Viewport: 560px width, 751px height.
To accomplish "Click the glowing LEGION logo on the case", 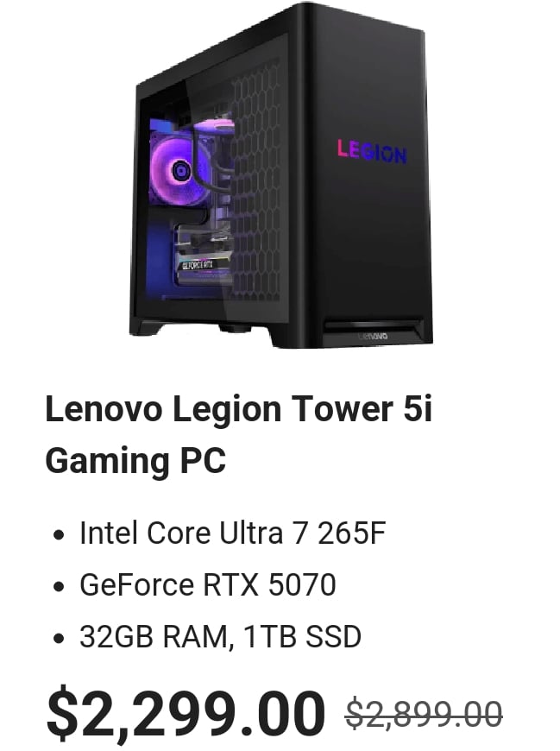I will 372,152.
